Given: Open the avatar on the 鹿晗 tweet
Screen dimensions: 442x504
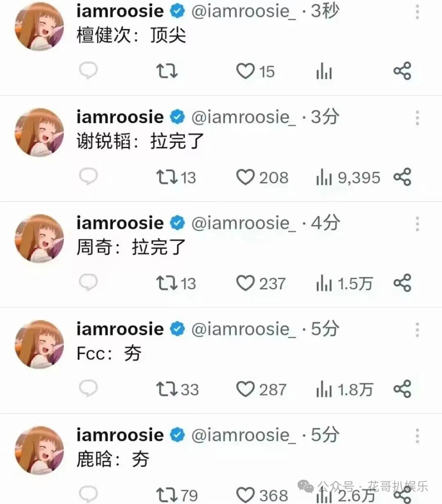Looking at the screenshot, I should (39, 450).
